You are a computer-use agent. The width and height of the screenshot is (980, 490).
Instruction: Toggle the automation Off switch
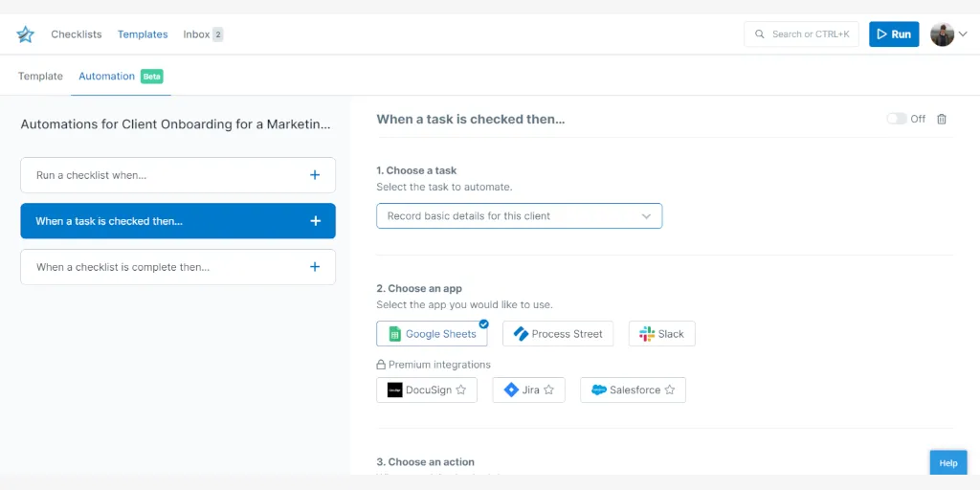[896, 119]
